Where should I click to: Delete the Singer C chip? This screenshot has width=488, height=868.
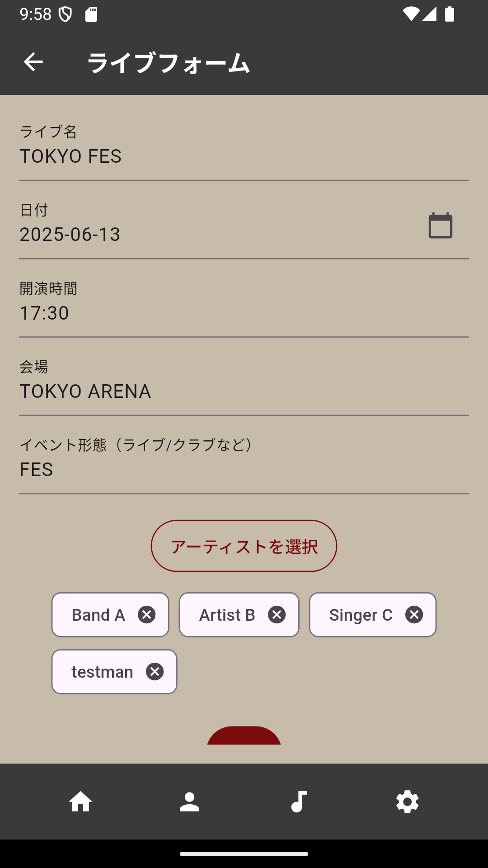(414, 615)
